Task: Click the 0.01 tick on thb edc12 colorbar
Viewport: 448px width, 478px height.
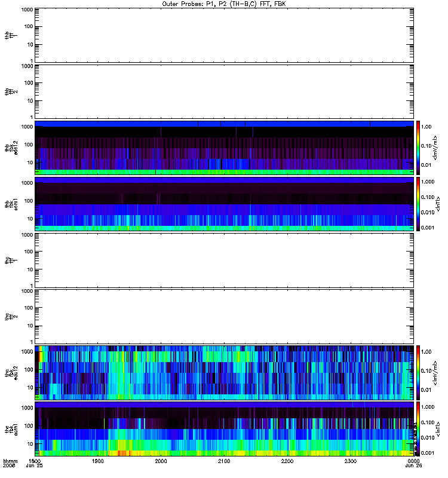Action: tap(426, 165)
